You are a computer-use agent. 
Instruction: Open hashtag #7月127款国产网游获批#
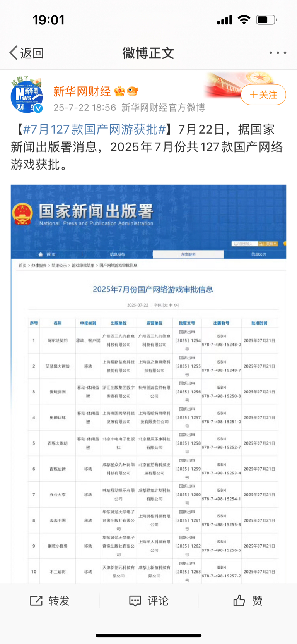[94, 129]
